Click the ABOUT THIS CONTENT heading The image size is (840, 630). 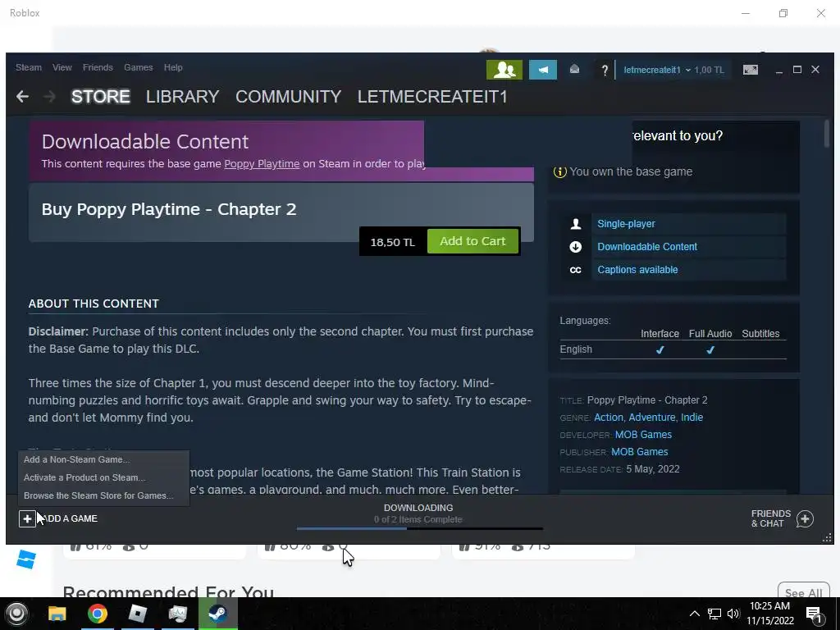coord(94,304)
